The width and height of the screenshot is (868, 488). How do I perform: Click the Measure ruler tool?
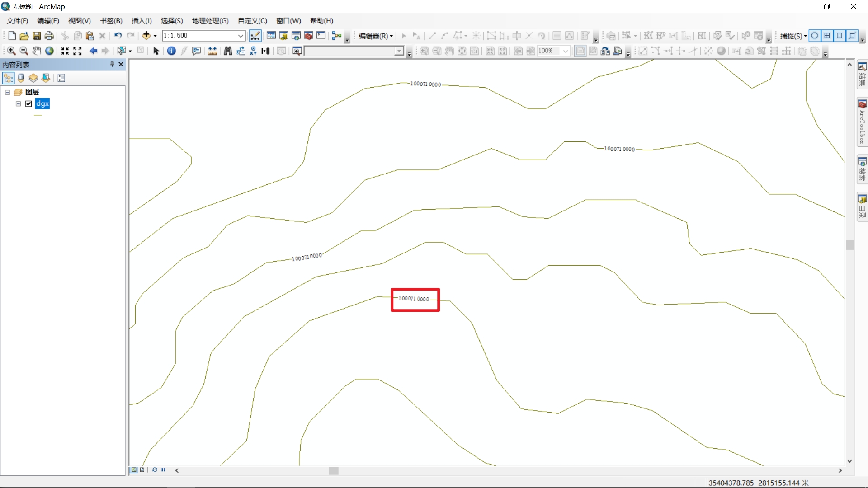click(x=212, y=51)
